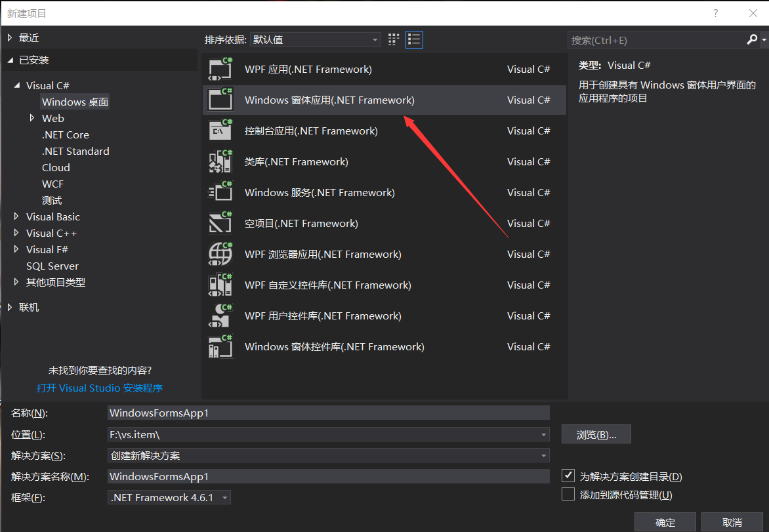Open the search options dropdown arrow

[764, 40]
